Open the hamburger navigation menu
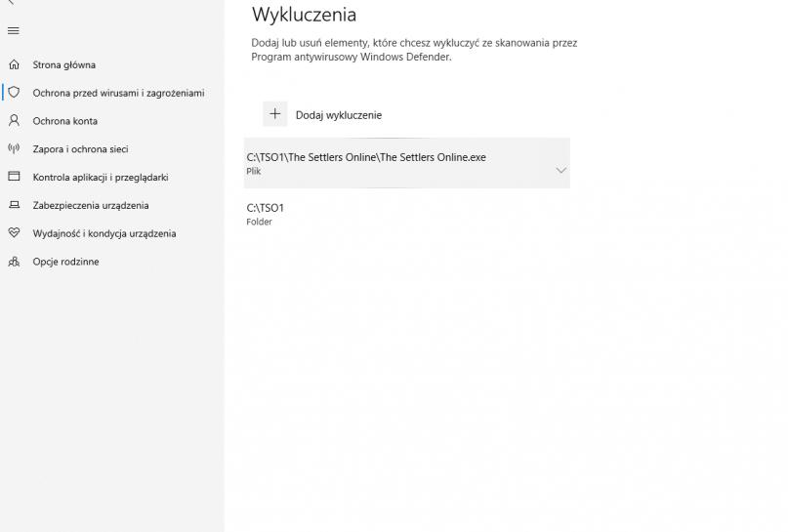 click(x=14, y=30)
